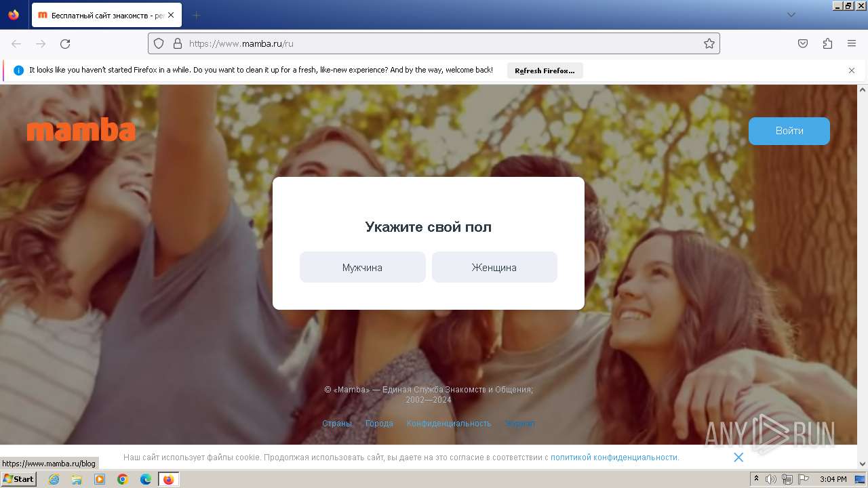This screenshot has height=488, width=868.
Task: Open network tray icon
Action: pos(787,479)
